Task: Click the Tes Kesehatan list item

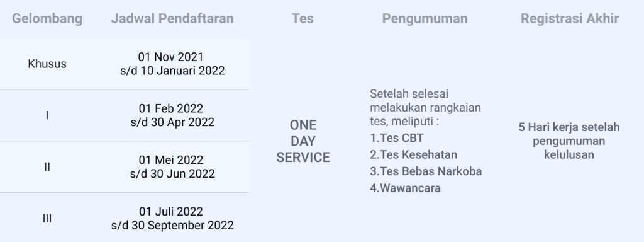Action: click(413, 155)
